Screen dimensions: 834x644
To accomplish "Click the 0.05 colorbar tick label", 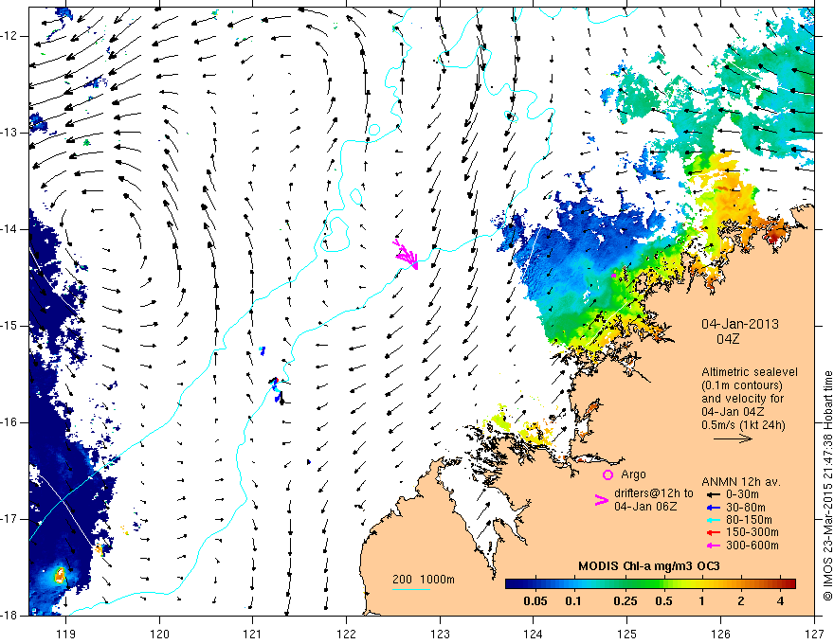I will pos(535,601).
